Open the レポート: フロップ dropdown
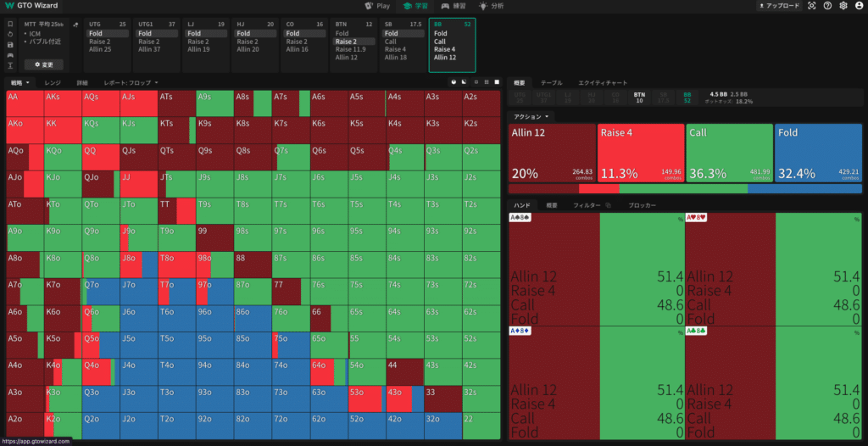This screenshot has height=446, width=868. (x=131, y=82)
